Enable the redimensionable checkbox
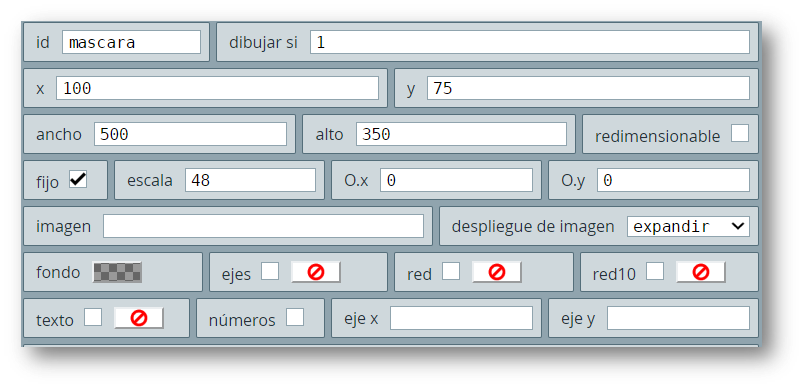 [740, 133]
